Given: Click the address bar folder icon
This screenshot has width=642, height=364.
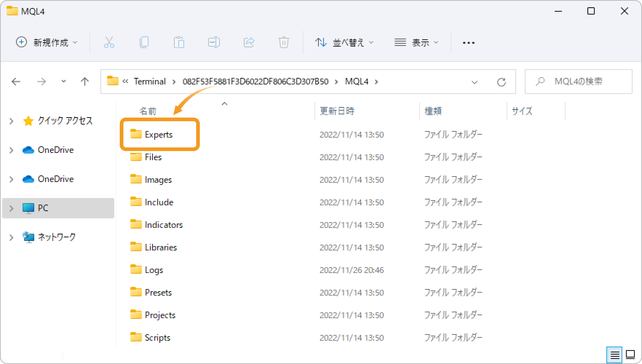Looking at the screenshot, I should (x=113, y=81).
